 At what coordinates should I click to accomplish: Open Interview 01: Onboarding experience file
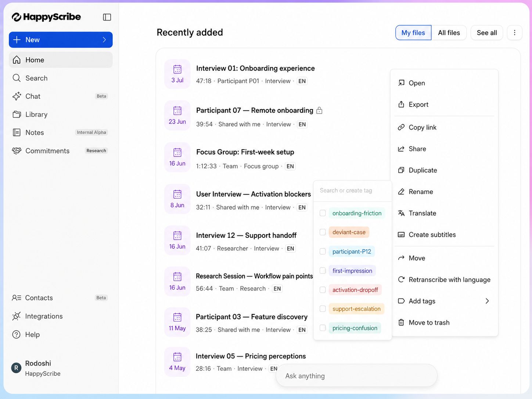coord(255,68)
